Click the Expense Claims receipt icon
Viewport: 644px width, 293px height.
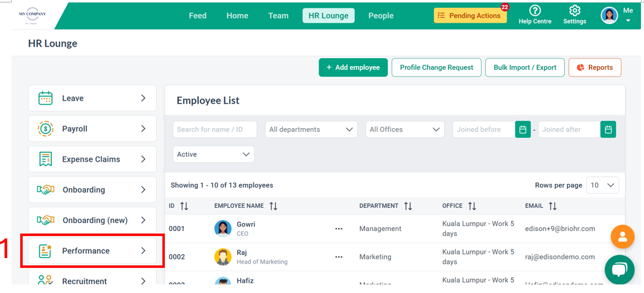tap(45, 159)
